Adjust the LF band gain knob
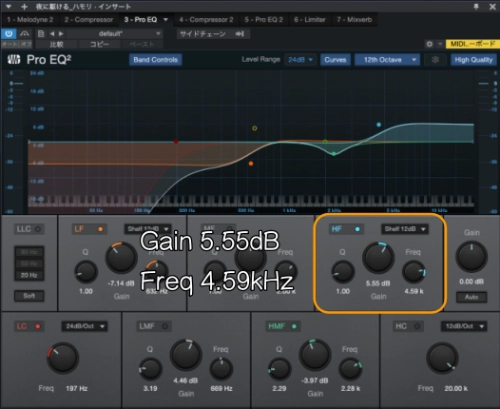500x409 pixels. pyautogui.click(x=121, y=258)
